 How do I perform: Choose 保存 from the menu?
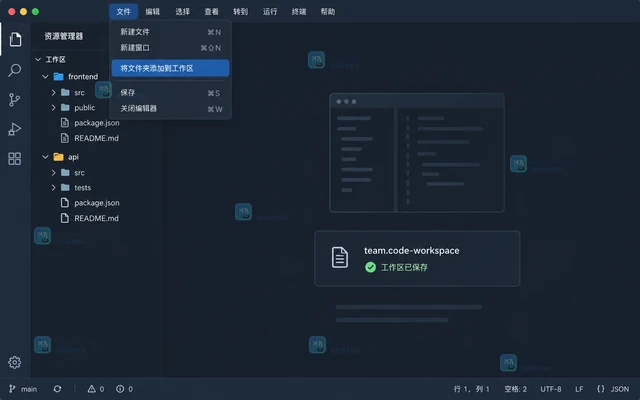pos(170,93)
